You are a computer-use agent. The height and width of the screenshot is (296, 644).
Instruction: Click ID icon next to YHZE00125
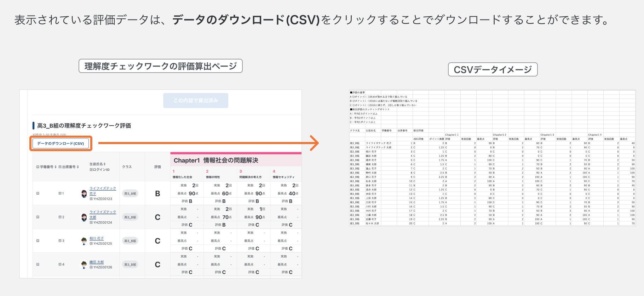(x=91, y=244)
